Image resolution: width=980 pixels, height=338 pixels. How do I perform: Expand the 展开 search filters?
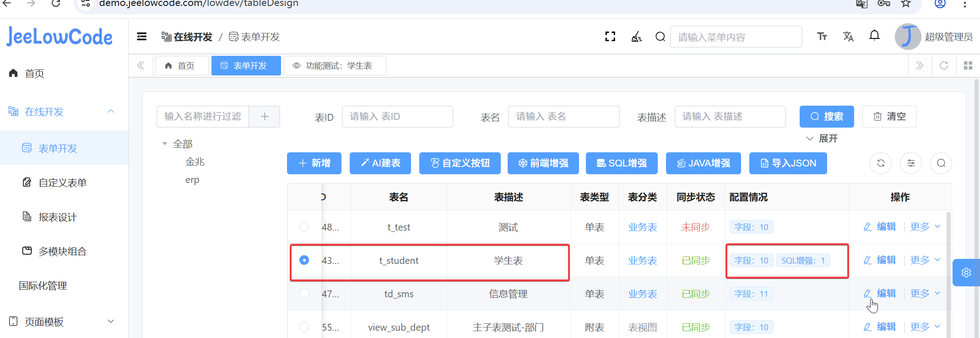[822, 139]
